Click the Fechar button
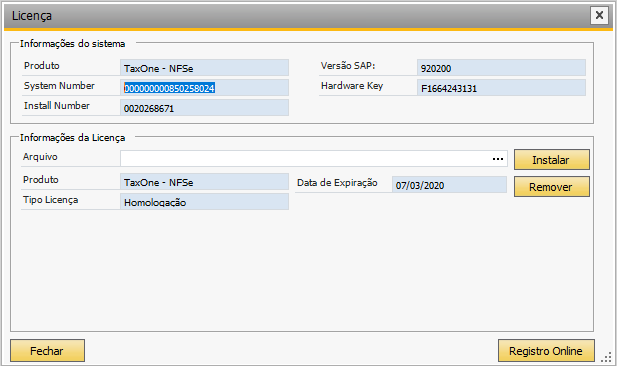This screenshot has height=366, width=617. [47, 350]
